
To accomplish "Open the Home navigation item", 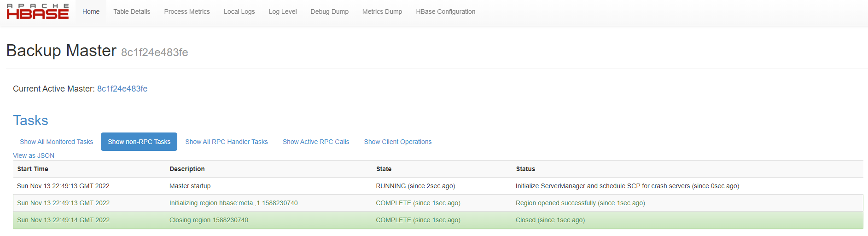I will click(91, 12).
